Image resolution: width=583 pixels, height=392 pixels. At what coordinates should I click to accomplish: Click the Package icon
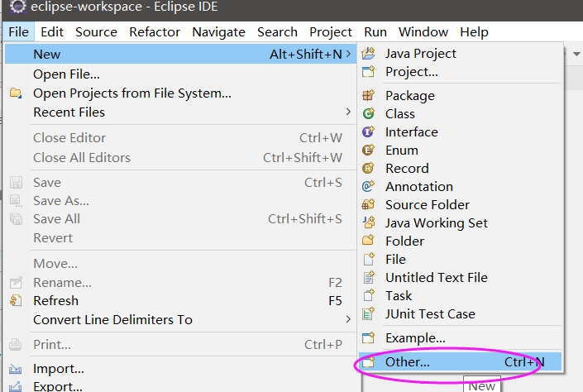(369, 96)
